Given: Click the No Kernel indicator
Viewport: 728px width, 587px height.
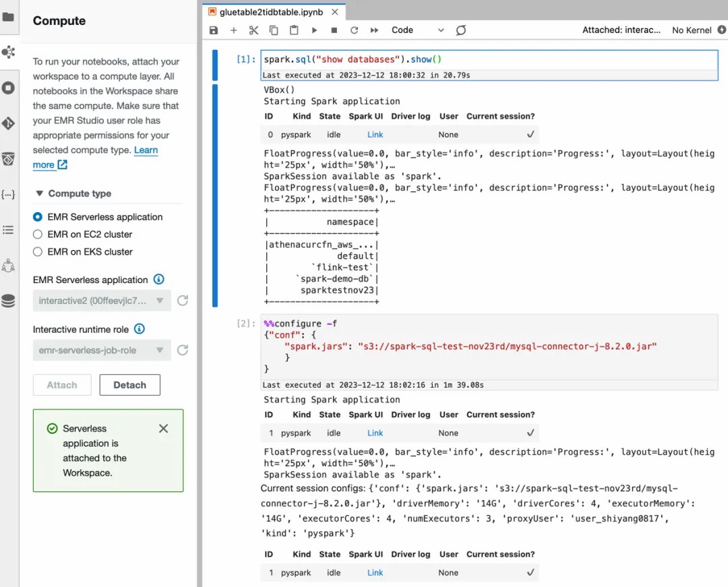Looking at the screenshot, I should 692,30.
